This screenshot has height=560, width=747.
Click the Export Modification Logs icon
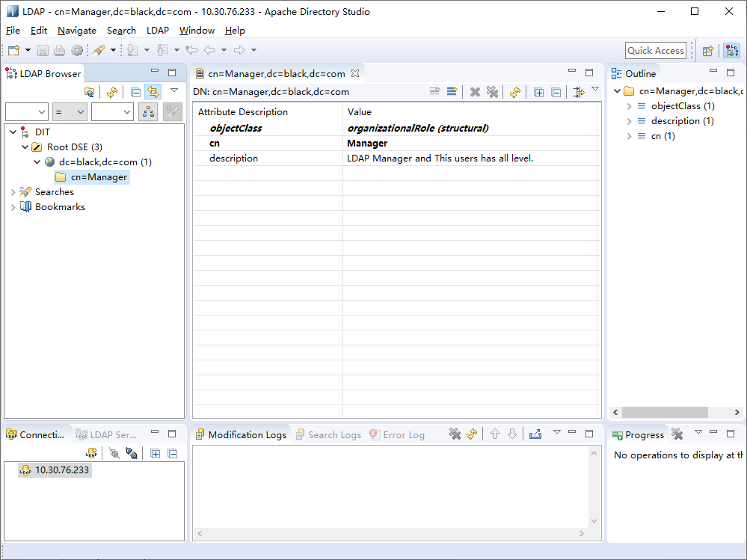[535, 434]
